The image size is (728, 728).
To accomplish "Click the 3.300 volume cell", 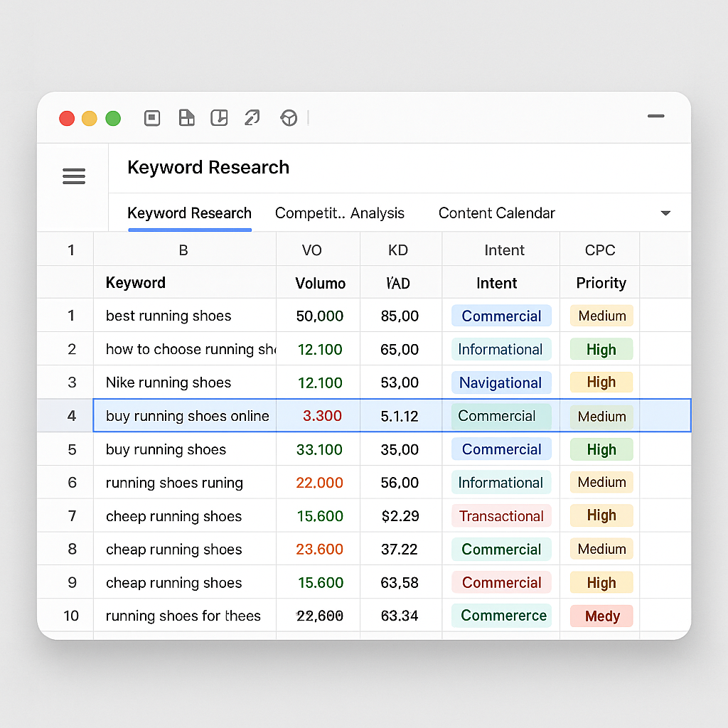I will pos(318,415).
